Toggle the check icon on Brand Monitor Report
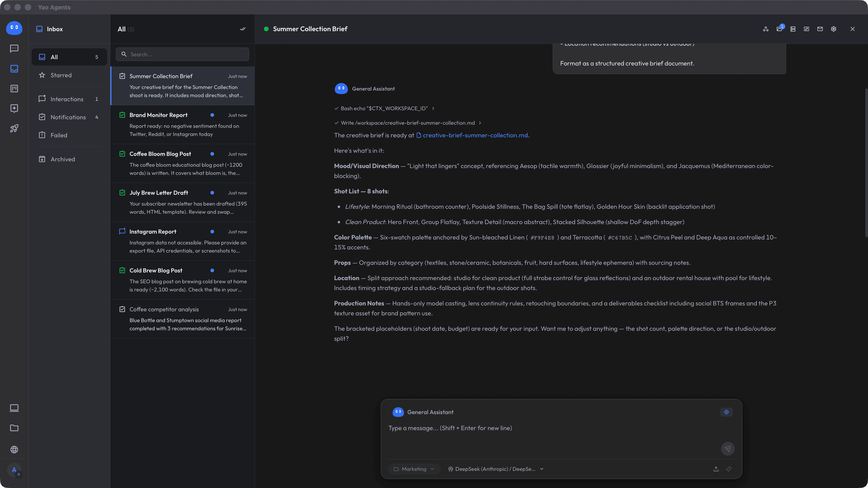 tap(122, 115)
